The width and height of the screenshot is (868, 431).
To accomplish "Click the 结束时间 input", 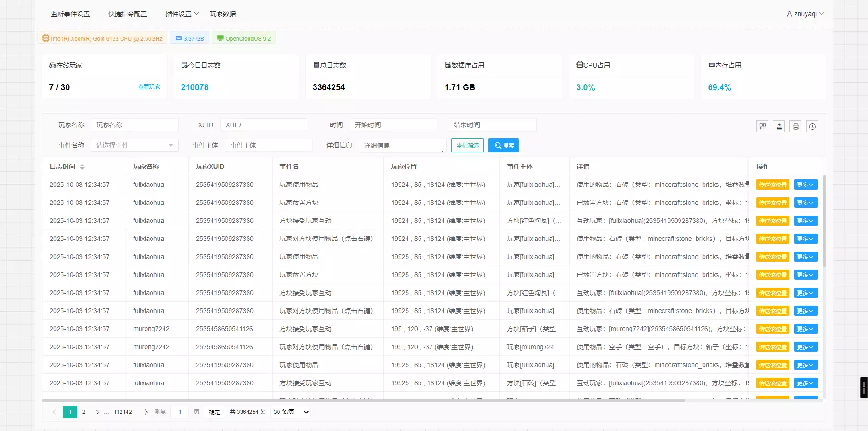I will (492, 125).
